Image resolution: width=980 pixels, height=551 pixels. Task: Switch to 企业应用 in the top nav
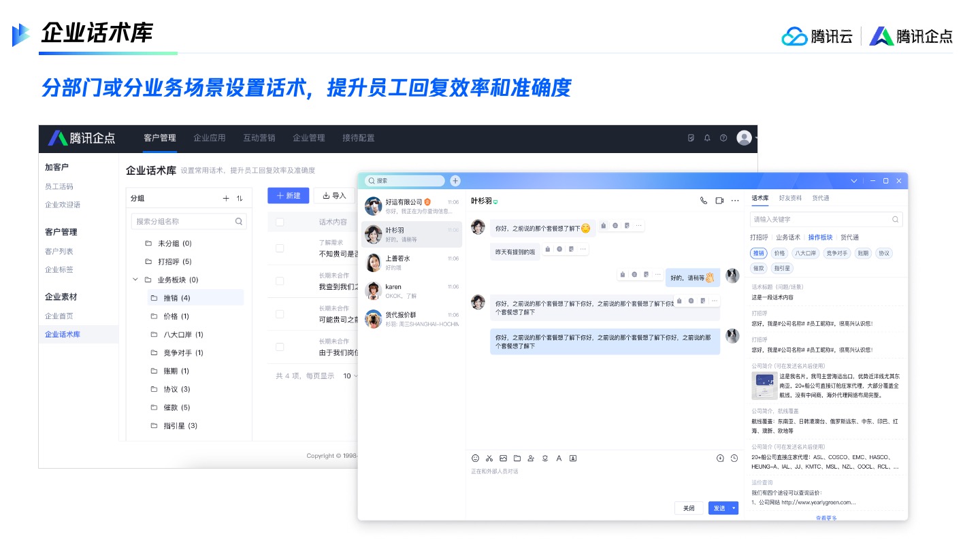tap(209, 138)
